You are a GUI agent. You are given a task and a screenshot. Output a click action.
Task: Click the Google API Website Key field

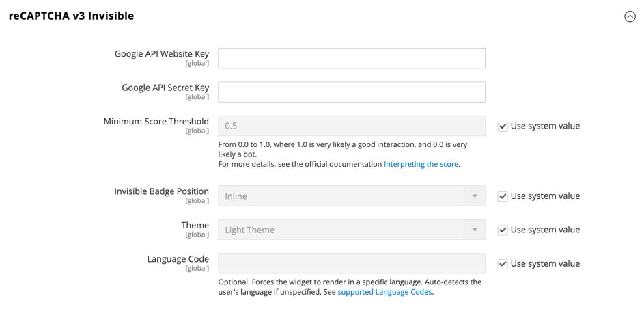351,58
